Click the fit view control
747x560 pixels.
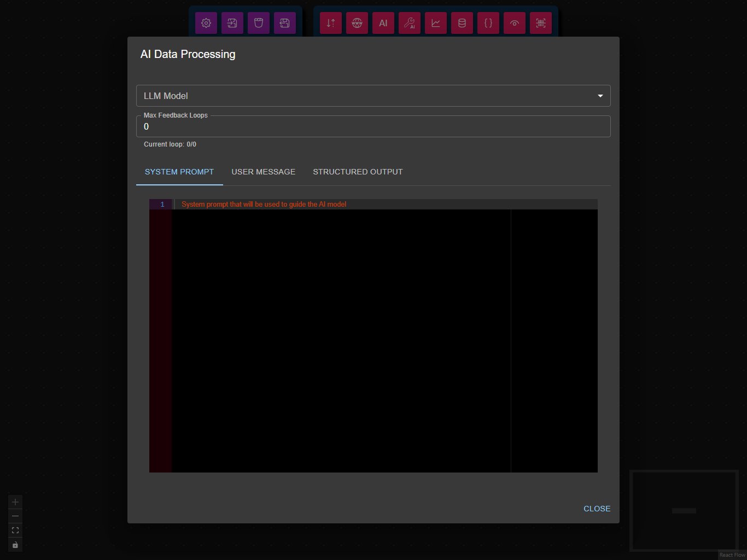[x=15, y=530]
